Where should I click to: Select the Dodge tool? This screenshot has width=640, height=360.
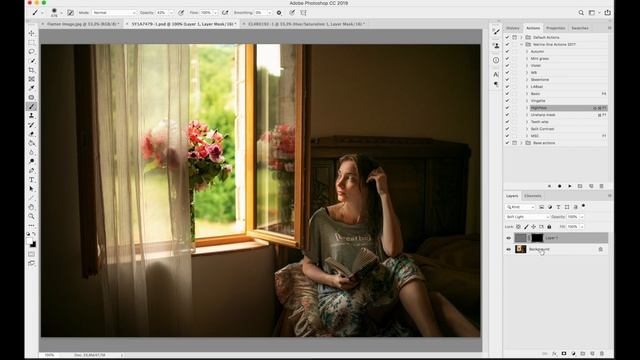tap(31, 162)
